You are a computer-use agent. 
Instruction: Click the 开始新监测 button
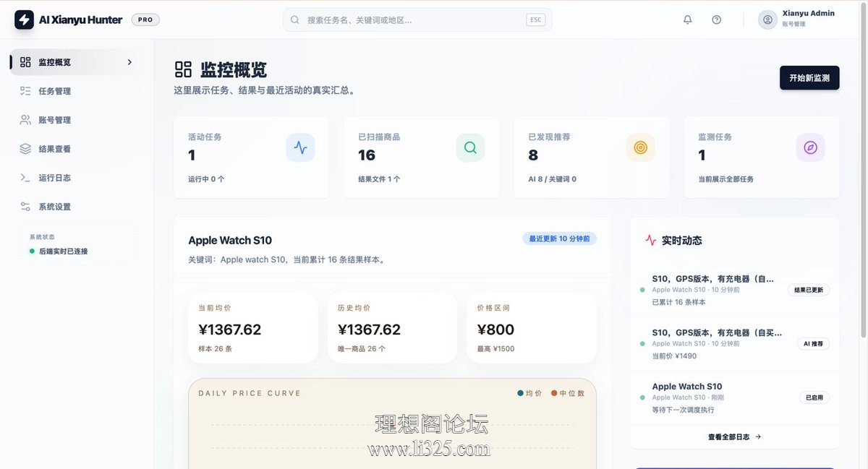809,77
